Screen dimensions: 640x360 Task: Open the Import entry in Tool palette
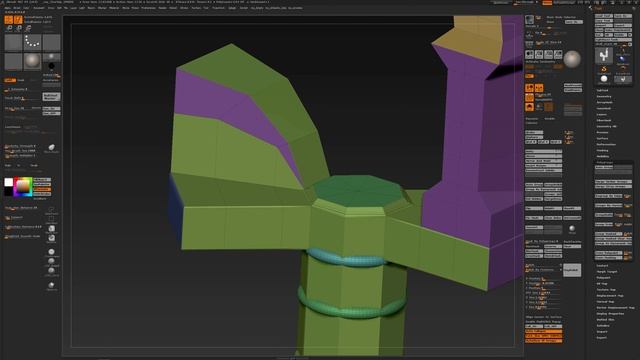[x=602, y=332]
